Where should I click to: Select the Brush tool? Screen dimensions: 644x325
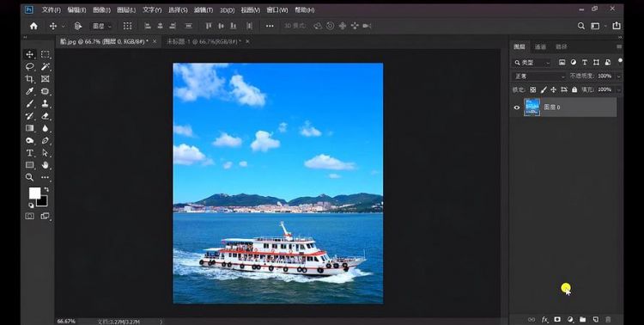coord(29,104)
